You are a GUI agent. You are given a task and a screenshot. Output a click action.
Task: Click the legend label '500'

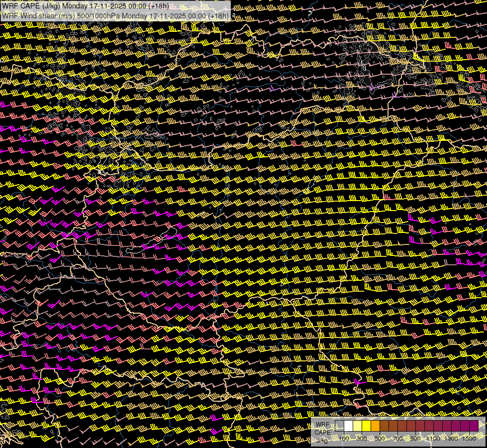click(x=380, y=439)
